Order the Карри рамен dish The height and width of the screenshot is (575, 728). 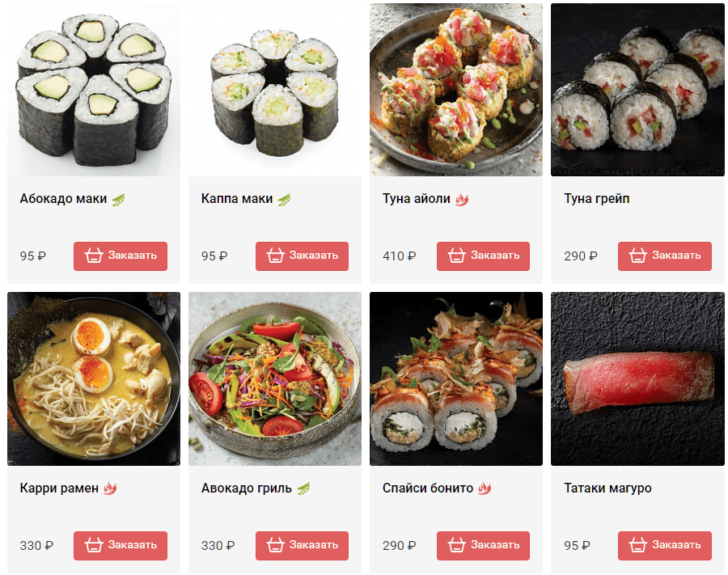[x=121, y=546]
